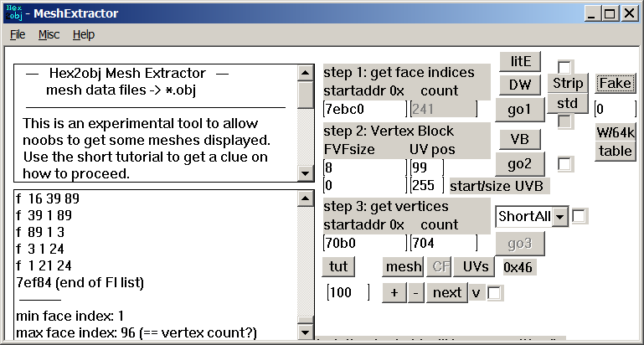Click the Hex2obj application icon in title bar
This screenshot has height=345, width=644.
click(x=14, y=13)
